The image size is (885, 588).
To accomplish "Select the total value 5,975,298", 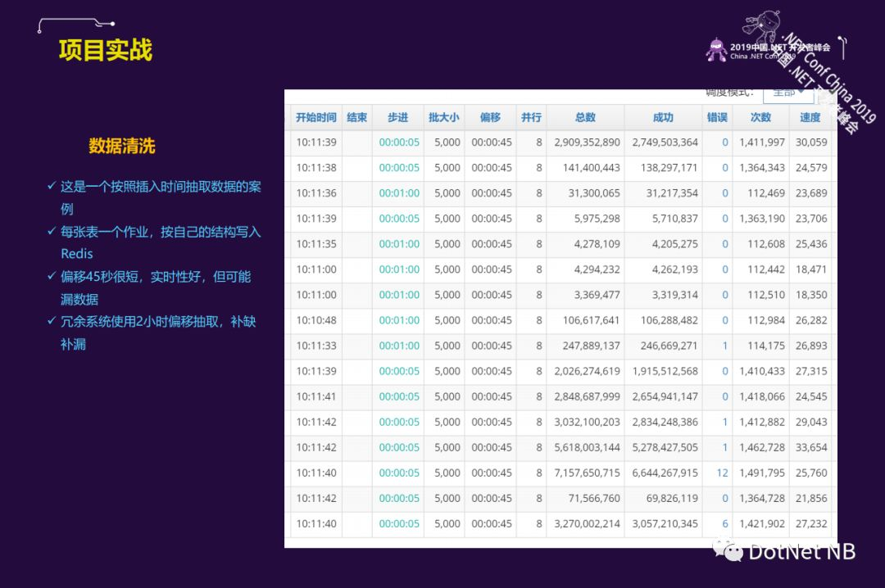I will [597, 219].
